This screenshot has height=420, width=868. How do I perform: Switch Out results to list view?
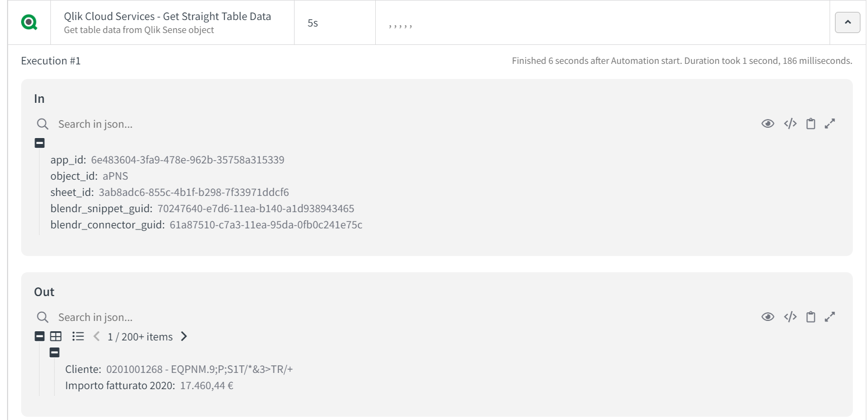point(78,336)
